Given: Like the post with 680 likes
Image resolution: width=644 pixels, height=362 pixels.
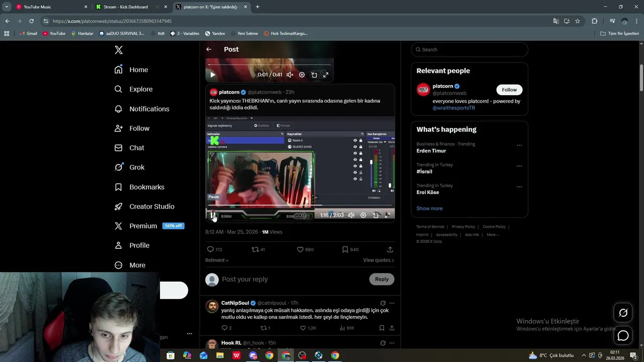Looking at the screenshot, I should 305,249.
